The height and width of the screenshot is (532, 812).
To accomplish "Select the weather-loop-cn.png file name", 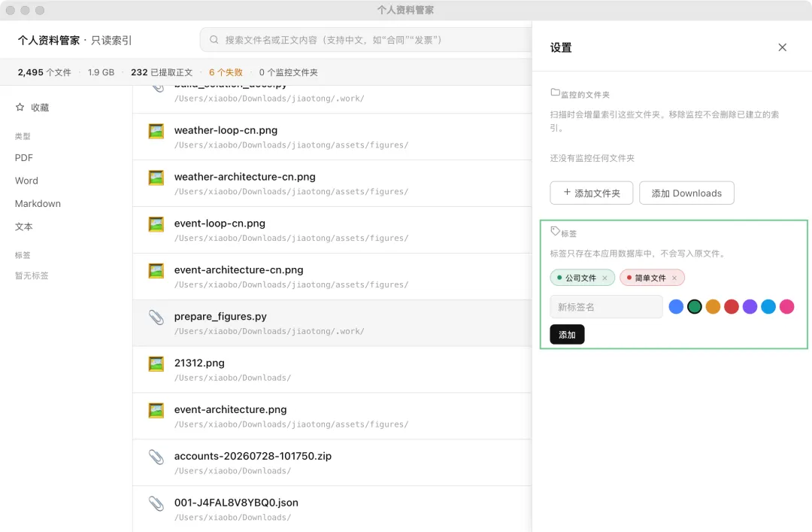I will point(226,130).
